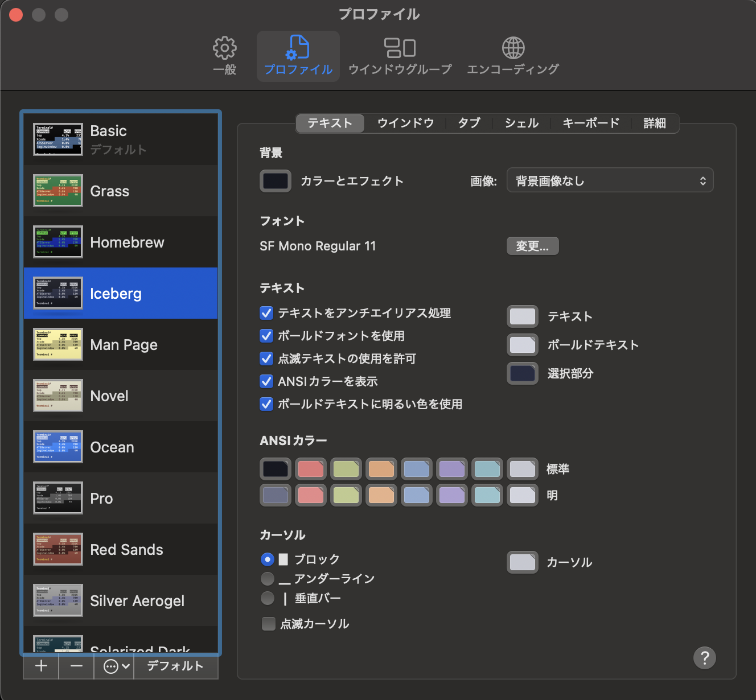Viewport: 756px width, 700px height.
Task: Select the ブロック cursor radio button
Action: coord(268,559)
